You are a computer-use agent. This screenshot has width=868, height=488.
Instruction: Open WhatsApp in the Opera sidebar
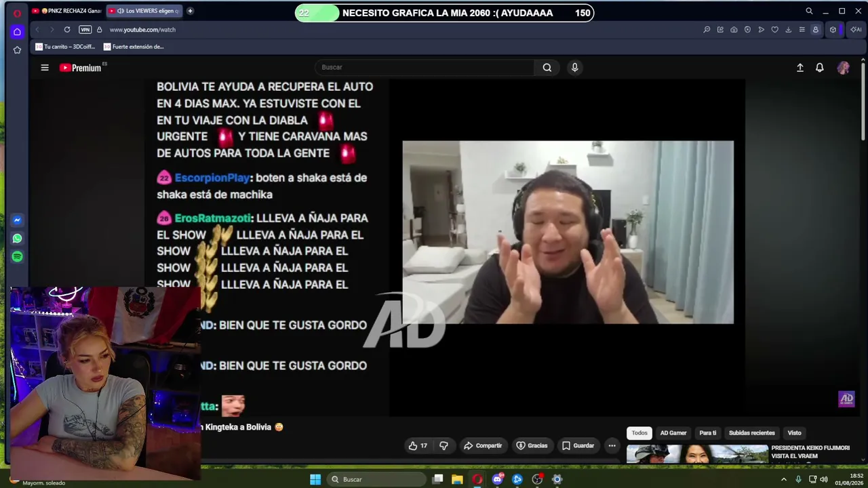[17, 239]
